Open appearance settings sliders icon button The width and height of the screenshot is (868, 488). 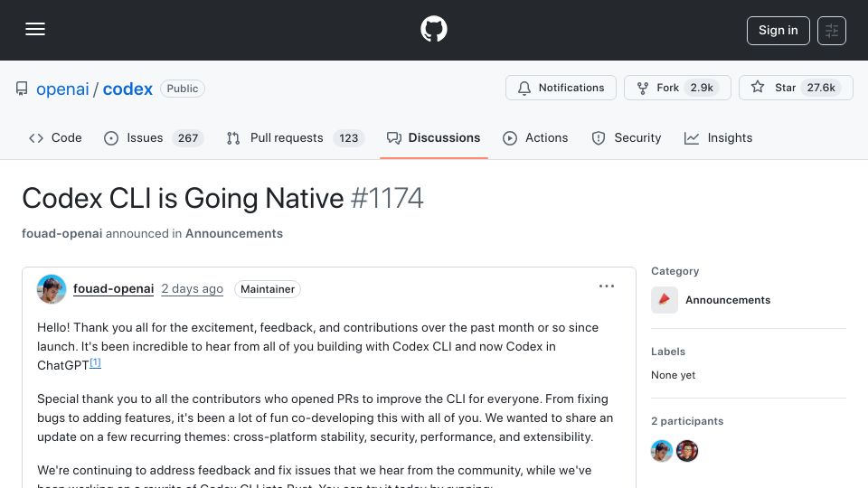click(832, 31)
